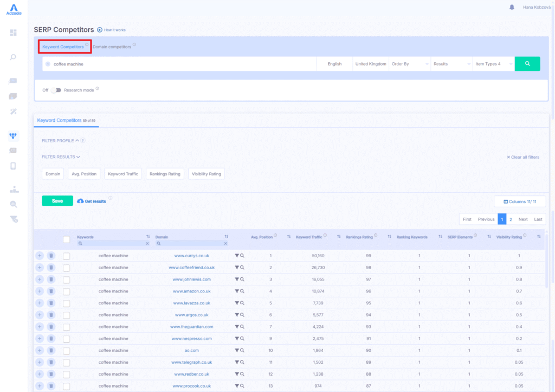Image resolution: width=555 pixels, height=392 pixels.
Task: Open the SERP Competitors sidebar tool
Action: pos(12,136)
